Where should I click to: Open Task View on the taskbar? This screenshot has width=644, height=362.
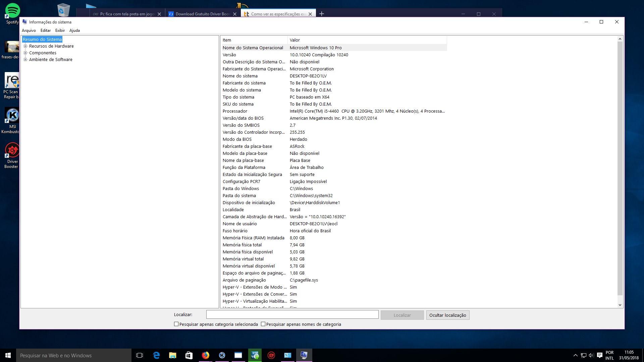coord(140,355)
